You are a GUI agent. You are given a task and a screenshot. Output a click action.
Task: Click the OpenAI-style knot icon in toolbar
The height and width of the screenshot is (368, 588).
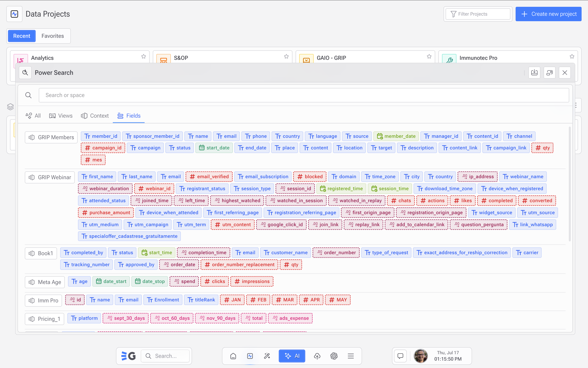click(x=334, y=356)
